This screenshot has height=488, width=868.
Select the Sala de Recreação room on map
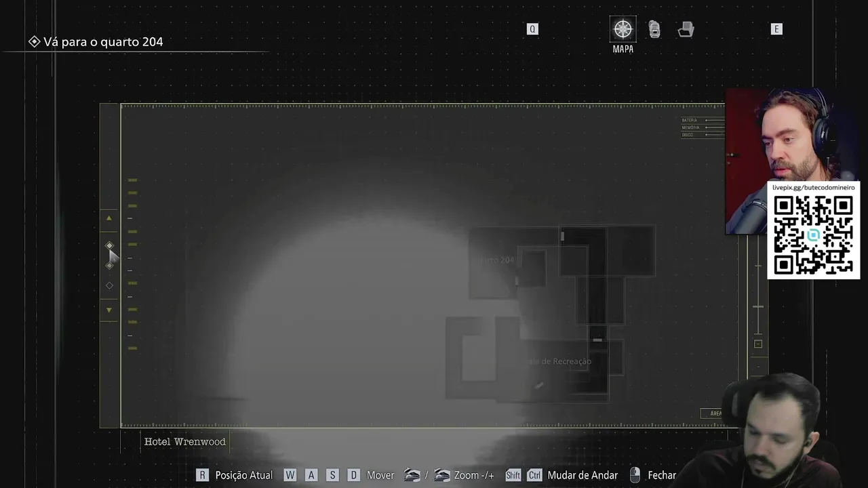557,362
